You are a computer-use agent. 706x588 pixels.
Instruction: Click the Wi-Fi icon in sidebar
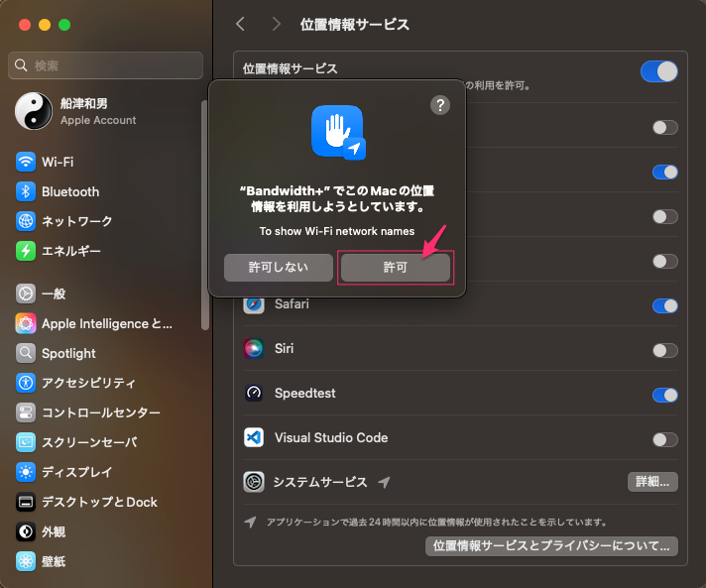coord(26,162)
